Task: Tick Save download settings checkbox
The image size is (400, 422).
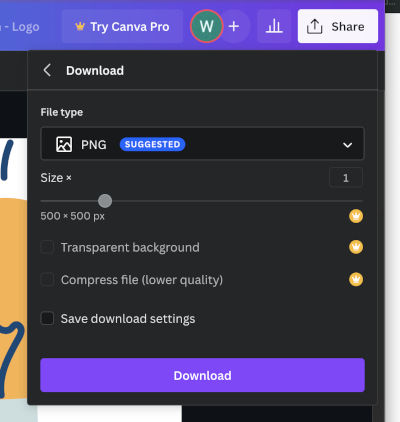Action: pyautogui.click(x=47, y=318)
